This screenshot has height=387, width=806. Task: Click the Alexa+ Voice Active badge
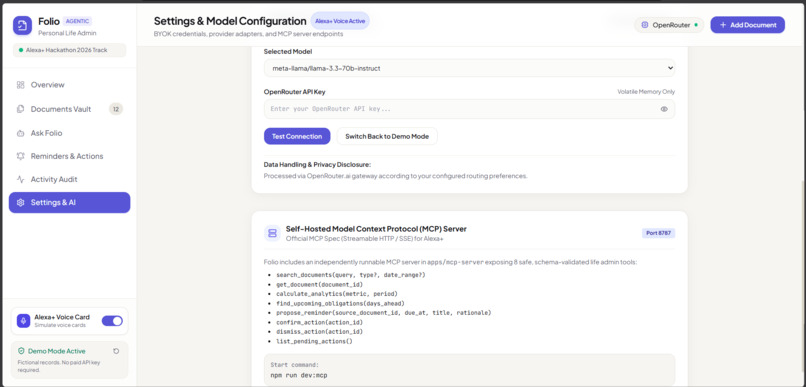[x=340, y=21]
